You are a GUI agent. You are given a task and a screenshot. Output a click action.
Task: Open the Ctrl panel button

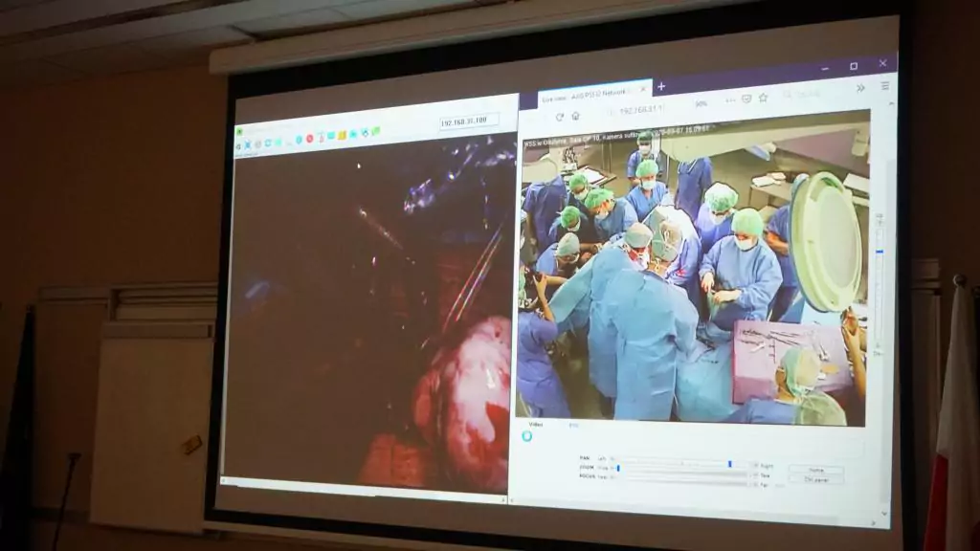point(815,479)
